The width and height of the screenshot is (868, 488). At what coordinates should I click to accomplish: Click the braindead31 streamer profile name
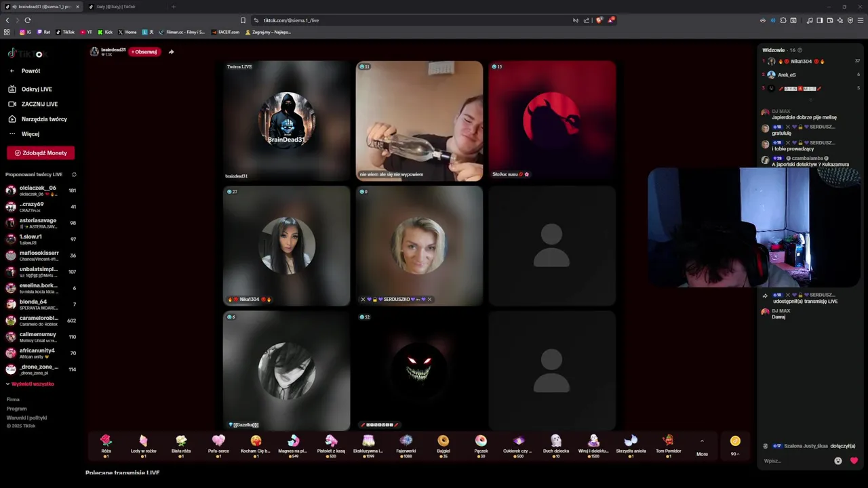point(113,49)
